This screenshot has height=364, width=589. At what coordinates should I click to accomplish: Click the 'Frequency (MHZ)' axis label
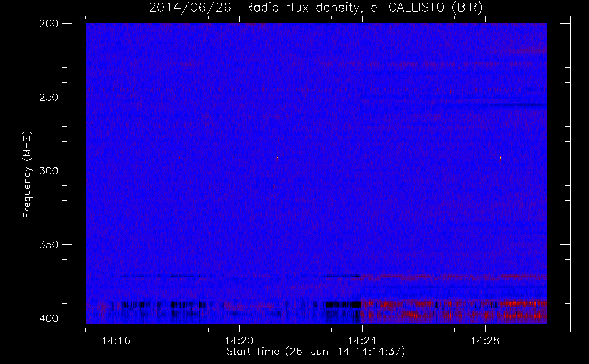click(x=27, y=175)
